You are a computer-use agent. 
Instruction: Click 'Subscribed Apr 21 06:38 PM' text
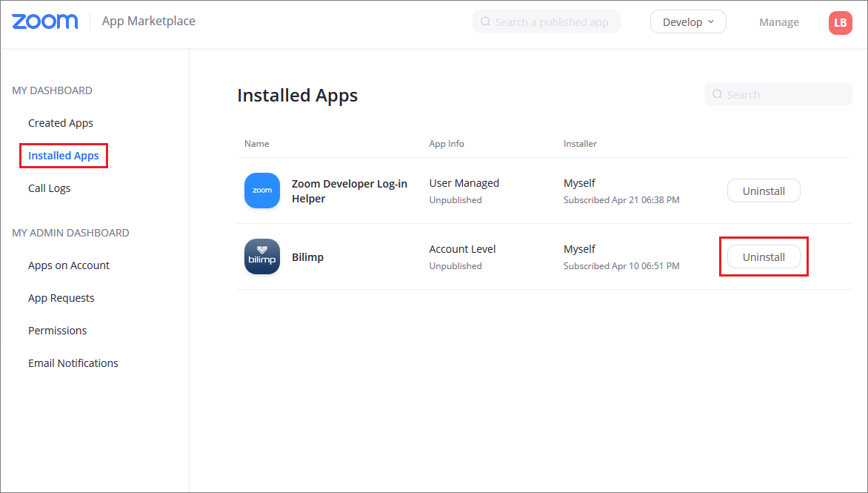[621, 200]
